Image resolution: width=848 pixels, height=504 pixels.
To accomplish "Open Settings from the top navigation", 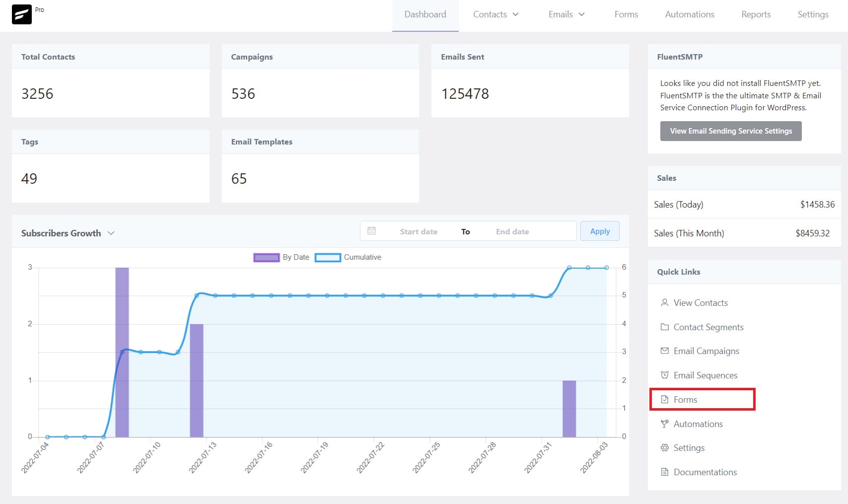I will 813,14.
